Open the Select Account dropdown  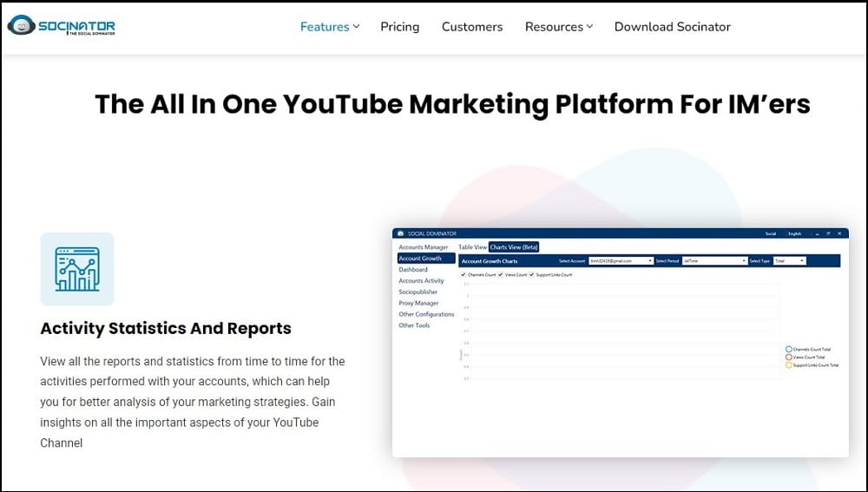621,260
